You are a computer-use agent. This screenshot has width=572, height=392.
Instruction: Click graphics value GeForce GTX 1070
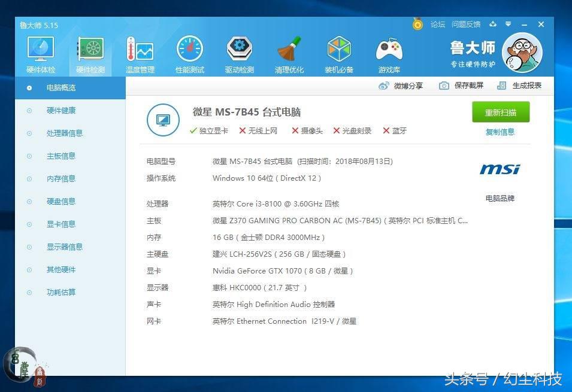283,271
